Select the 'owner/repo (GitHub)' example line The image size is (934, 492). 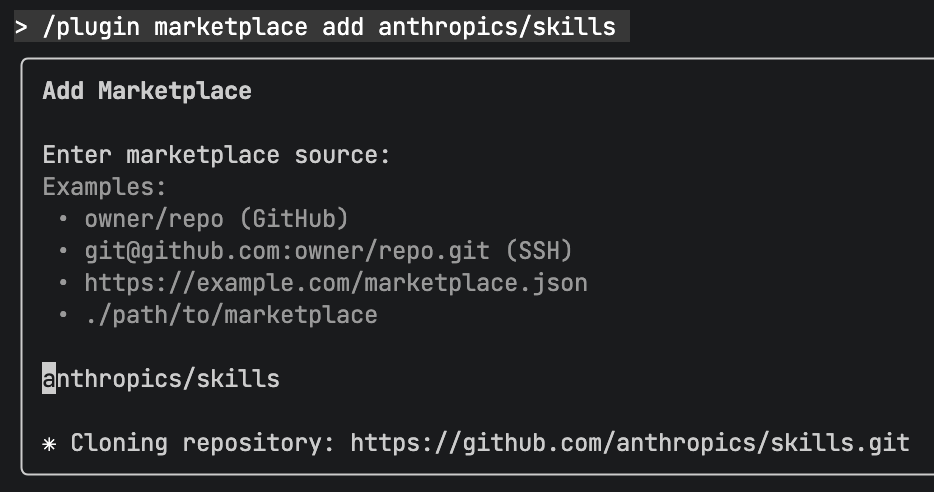[x=216, y=219]
